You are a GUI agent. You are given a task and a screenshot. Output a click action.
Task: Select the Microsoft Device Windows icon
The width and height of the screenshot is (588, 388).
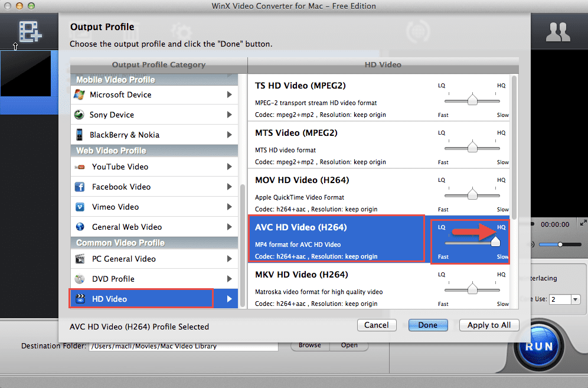tap(79, 94)
